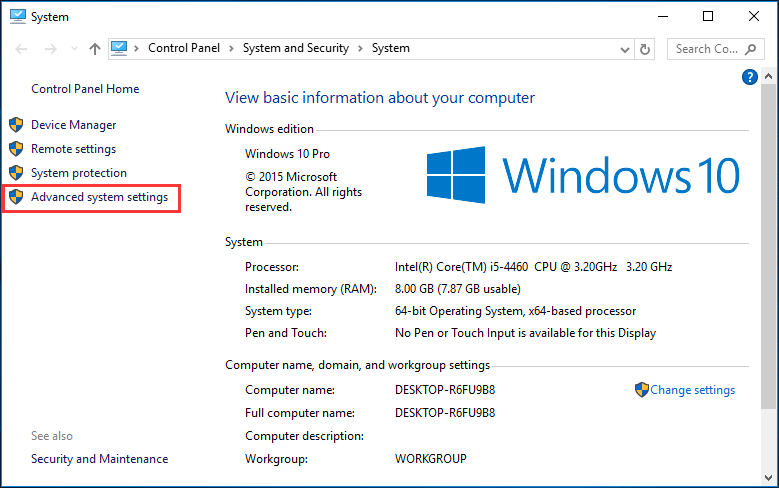Navigate back with the back arrow
The image size is (779, 488).
tap(21, 48)
